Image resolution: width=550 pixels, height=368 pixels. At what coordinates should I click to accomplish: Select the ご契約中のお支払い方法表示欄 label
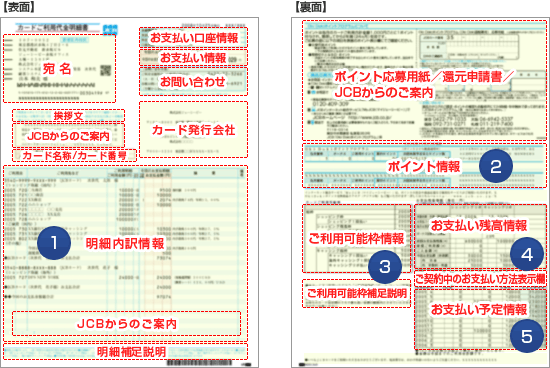click(x=480, y=280)
